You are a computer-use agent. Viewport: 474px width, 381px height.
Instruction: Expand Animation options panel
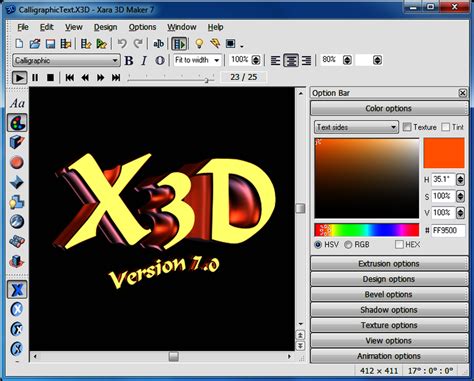point(389,356)
